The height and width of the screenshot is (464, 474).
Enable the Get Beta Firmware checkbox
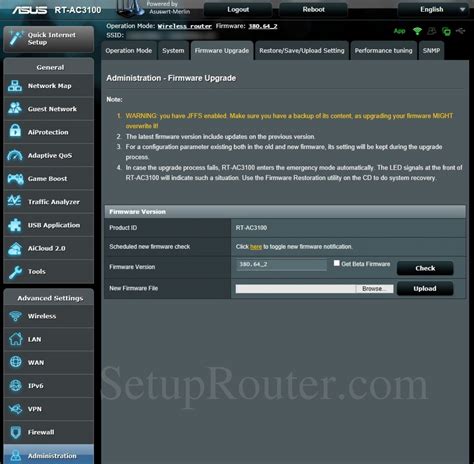point(337,263)
